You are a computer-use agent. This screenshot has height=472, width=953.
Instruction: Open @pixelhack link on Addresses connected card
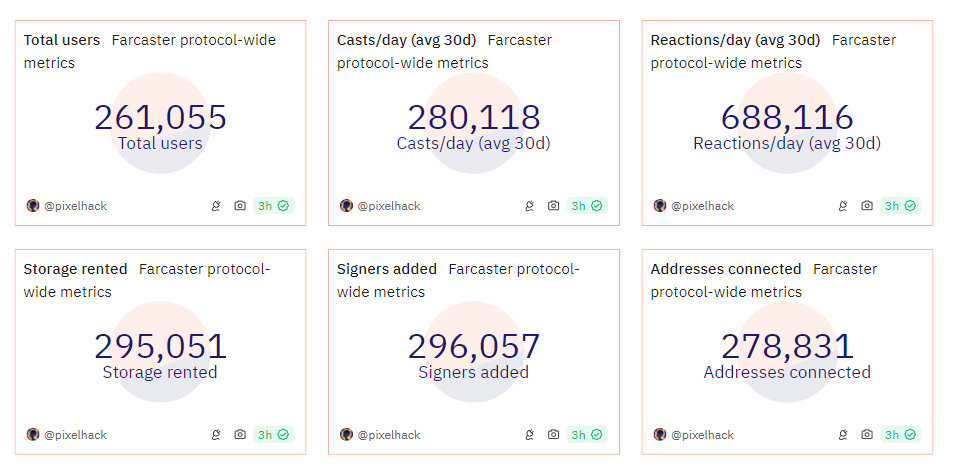click(702, 435)
